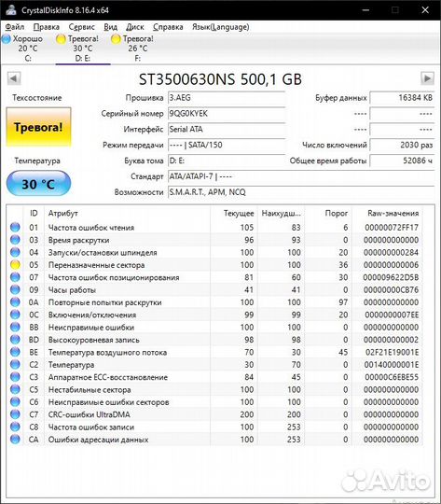
Task: Click blue status dot for Включения/отключения
Action: (x=15, y=315)
